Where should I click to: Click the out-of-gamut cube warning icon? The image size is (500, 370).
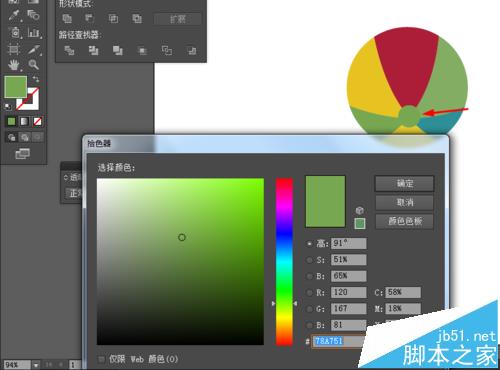359,210
